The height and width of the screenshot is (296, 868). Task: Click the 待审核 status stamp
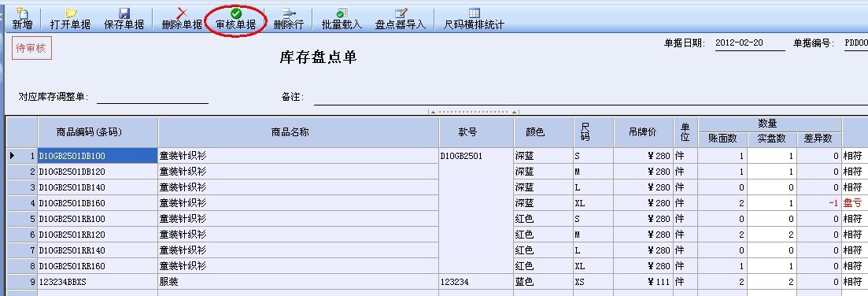tap(31, 48)
